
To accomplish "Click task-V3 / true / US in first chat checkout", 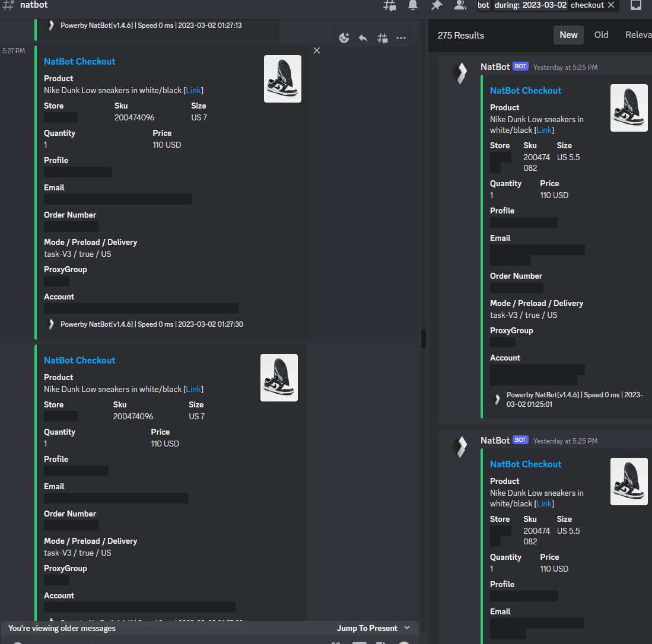I will click(x=77, y=254).
